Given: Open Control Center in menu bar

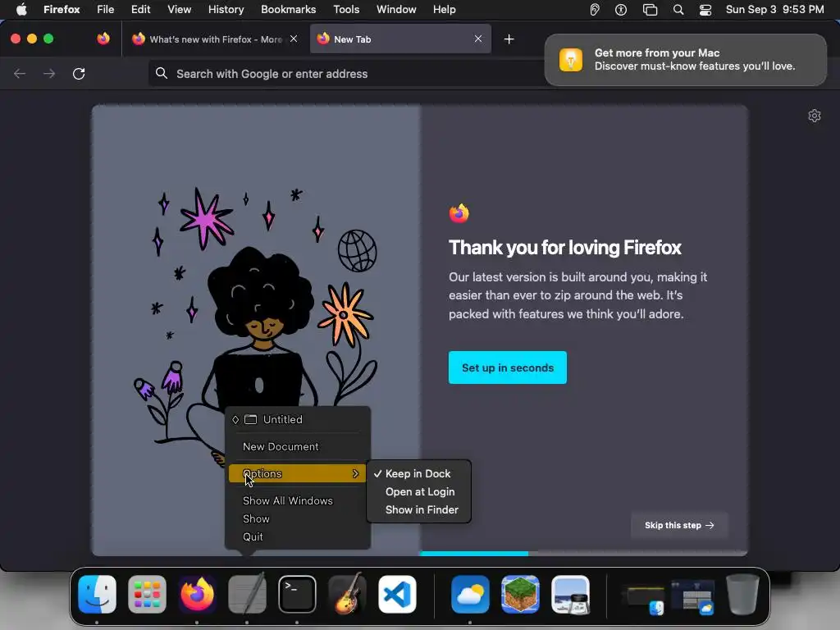Looking at the screenshot, I should point(705,10).
